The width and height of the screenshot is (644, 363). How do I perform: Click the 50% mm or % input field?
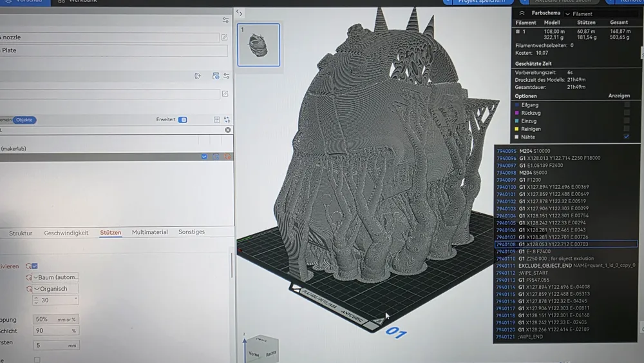pos(56,319)
